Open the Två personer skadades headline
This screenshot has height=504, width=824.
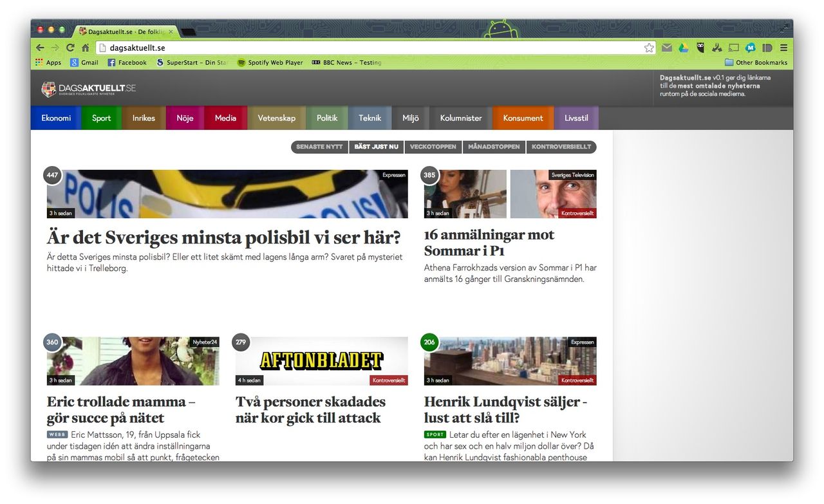pyautogui.click(x=310, y=410)
